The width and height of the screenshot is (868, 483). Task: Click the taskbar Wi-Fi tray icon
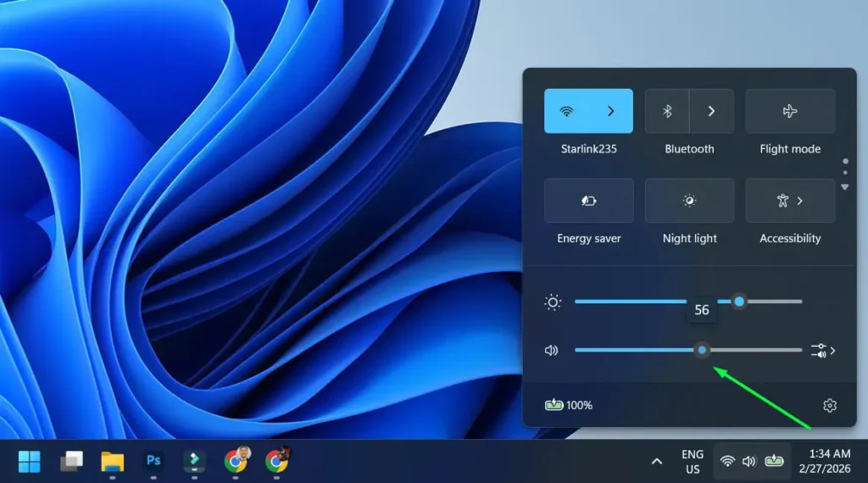click(x=727, y=461)
